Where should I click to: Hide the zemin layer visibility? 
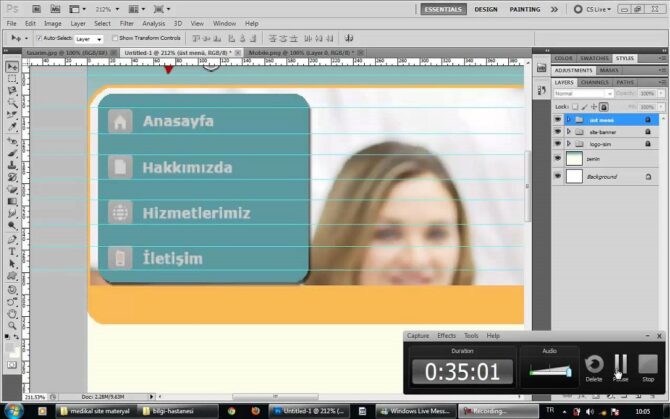pyautogui.click(x=558, y=158)
